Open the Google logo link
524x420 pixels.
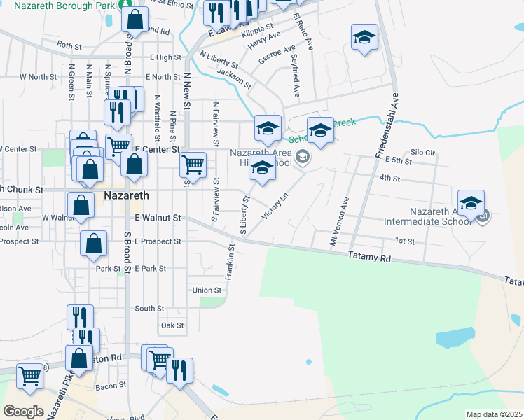(23, 412)
